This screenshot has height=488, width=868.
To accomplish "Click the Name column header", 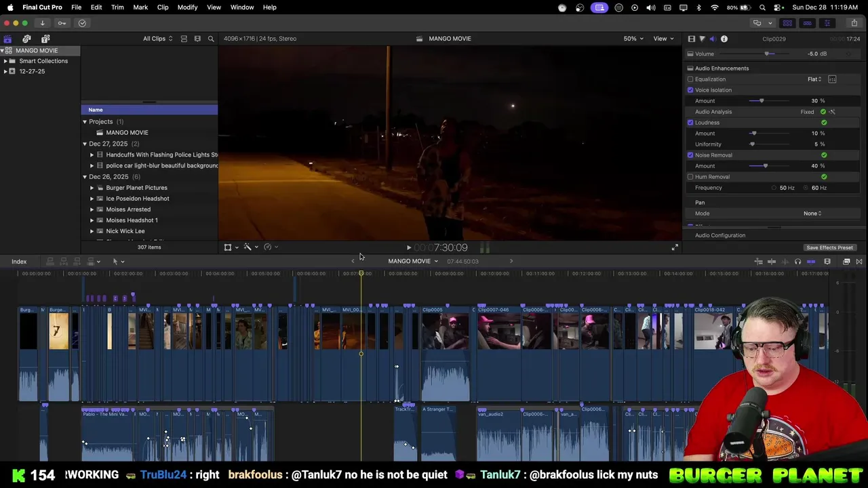I will (149, 110).
